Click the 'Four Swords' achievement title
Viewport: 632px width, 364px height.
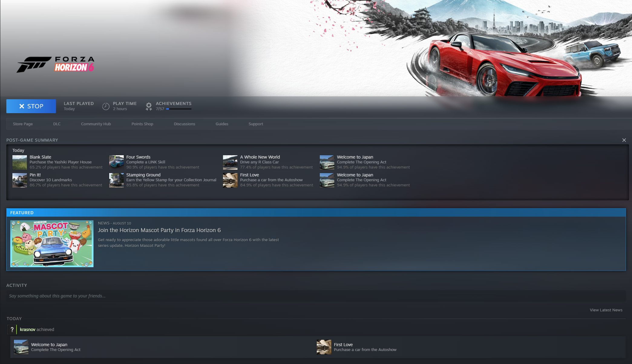point(138,157)
